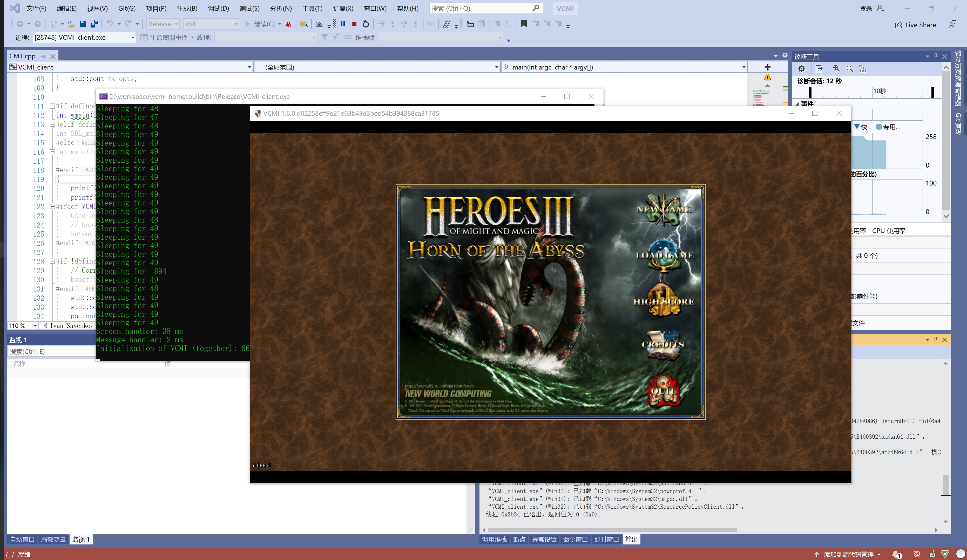Open the x64 platform dropdown
The image size is (967, 560).
click(x=211, y=24)
